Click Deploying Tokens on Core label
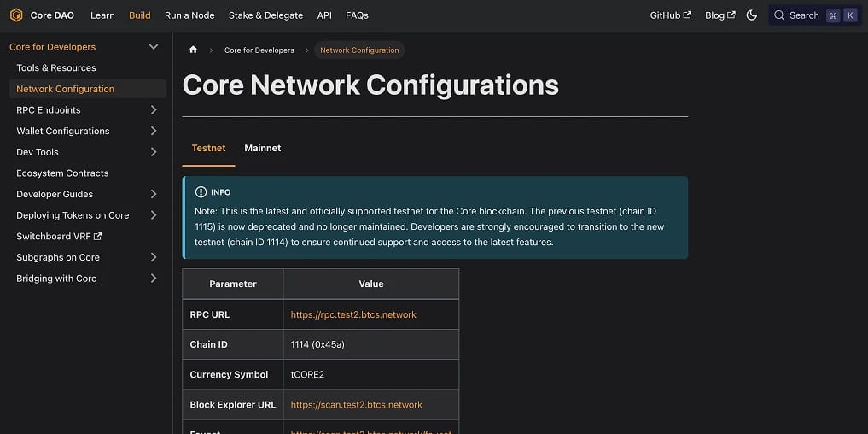 [x=73, y=215]
